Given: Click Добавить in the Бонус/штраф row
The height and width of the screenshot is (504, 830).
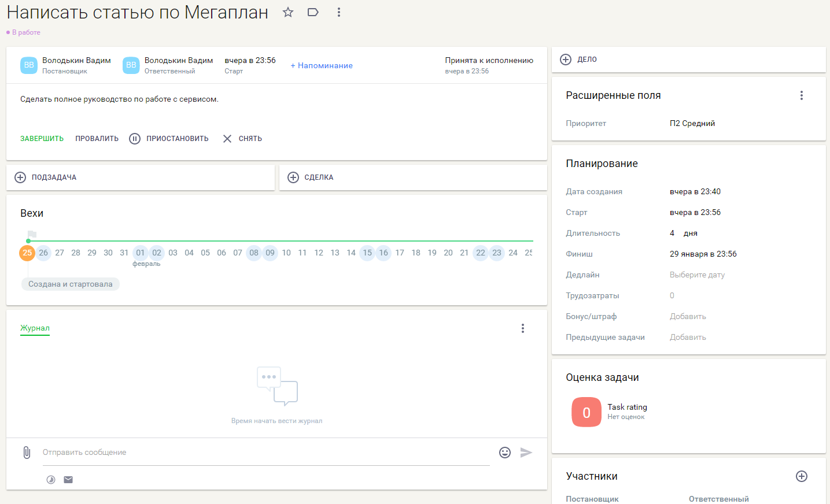Looking at the screenshot, I should pyautogui.click(x=688, y=317).
